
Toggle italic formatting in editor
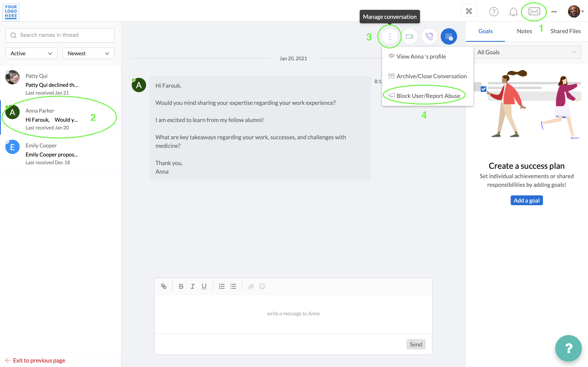tap(193, 287)
